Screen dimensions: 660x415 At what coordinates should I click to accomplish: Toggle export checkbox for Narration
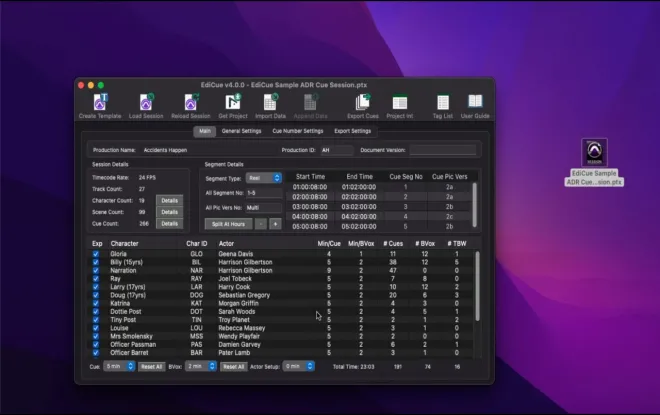96,270
